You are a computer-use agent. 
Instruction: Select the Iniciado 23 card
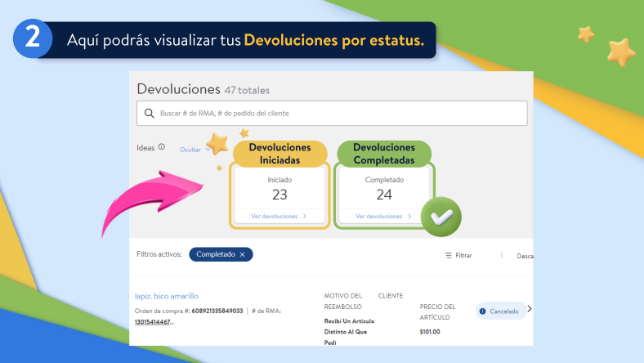(x=280, y=188)
